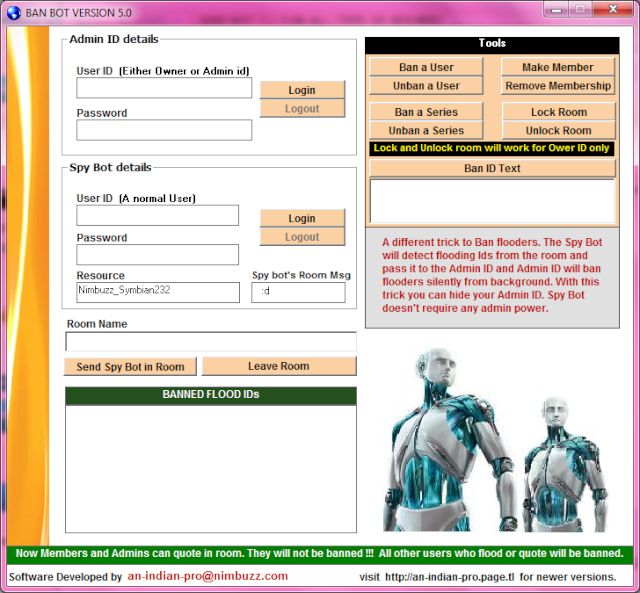Viewport: 640px width, 593px height.
Task: Click the BANNED FLOOD IDs header
Action: [211, 395]
